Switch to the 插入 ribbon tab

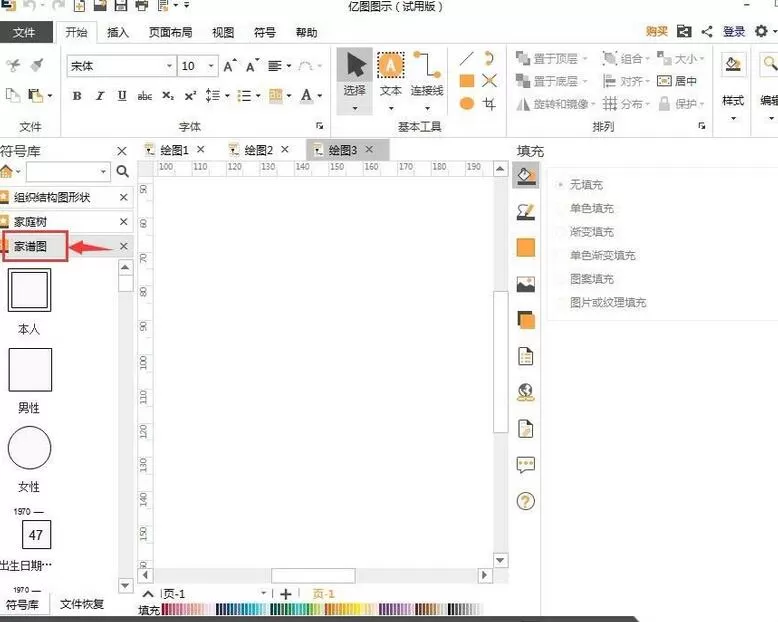coord(118,32)
